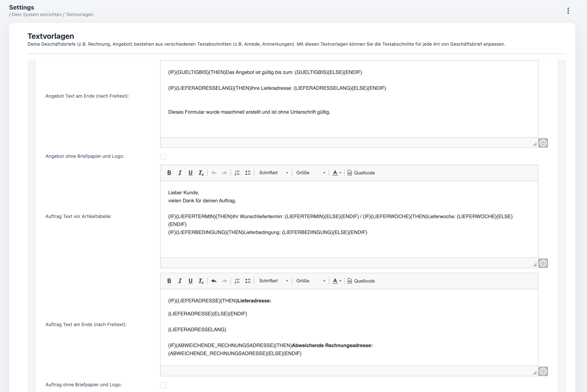Enable Angebot ohne Briefpapier und Logo checkbox
Image resolution: width=587 pixels, height=392 pixels.
pyautogui.click(x=163, y=157)
